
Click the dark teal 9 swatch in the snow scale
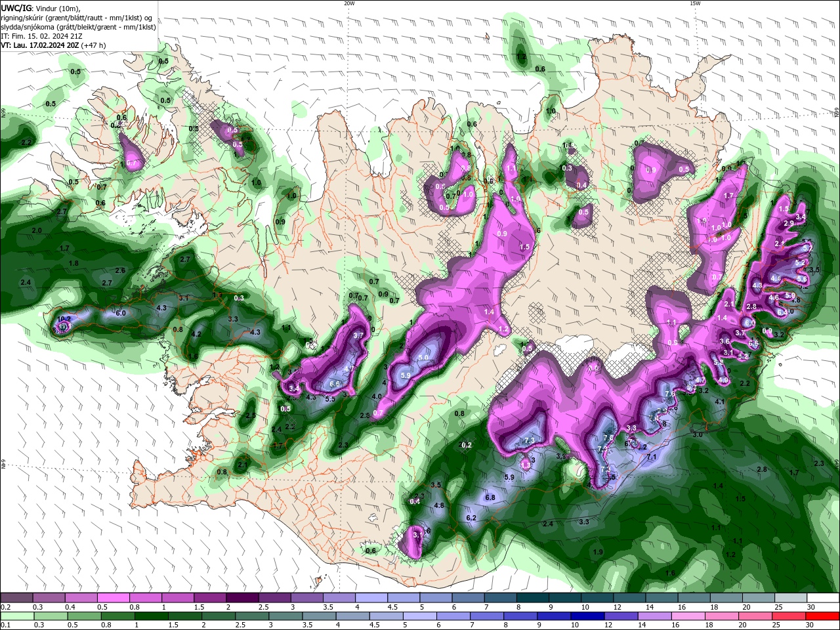[565, 598]
